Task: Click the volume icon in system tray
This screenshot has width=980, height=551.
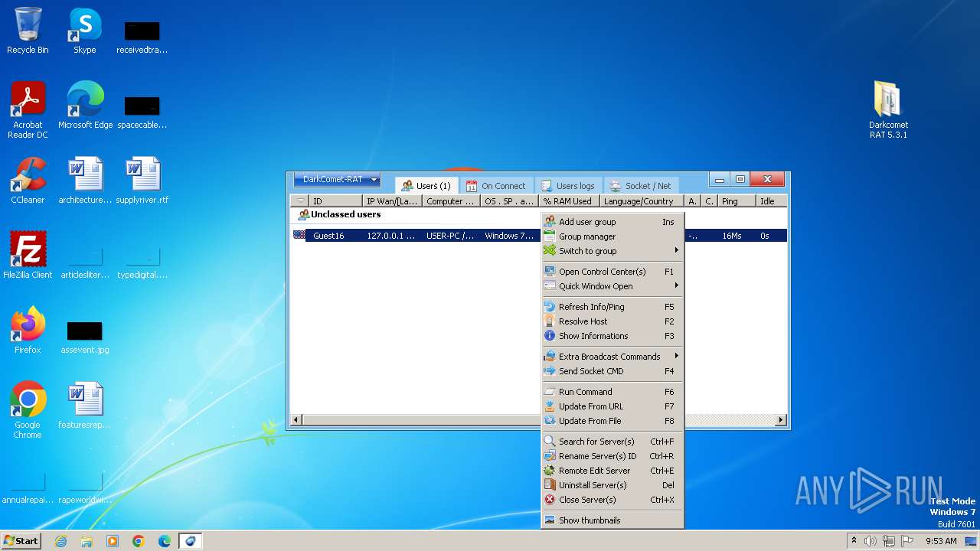Action: 871,541
